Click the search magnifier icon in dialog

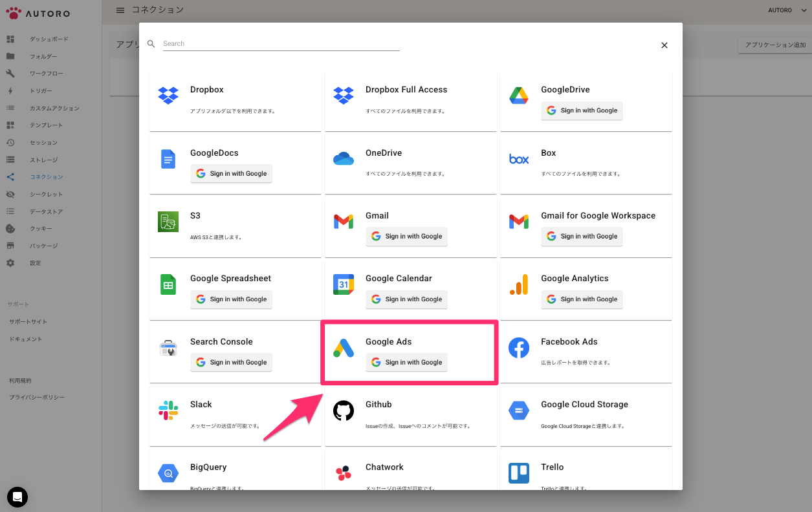(x=151, y=44)
